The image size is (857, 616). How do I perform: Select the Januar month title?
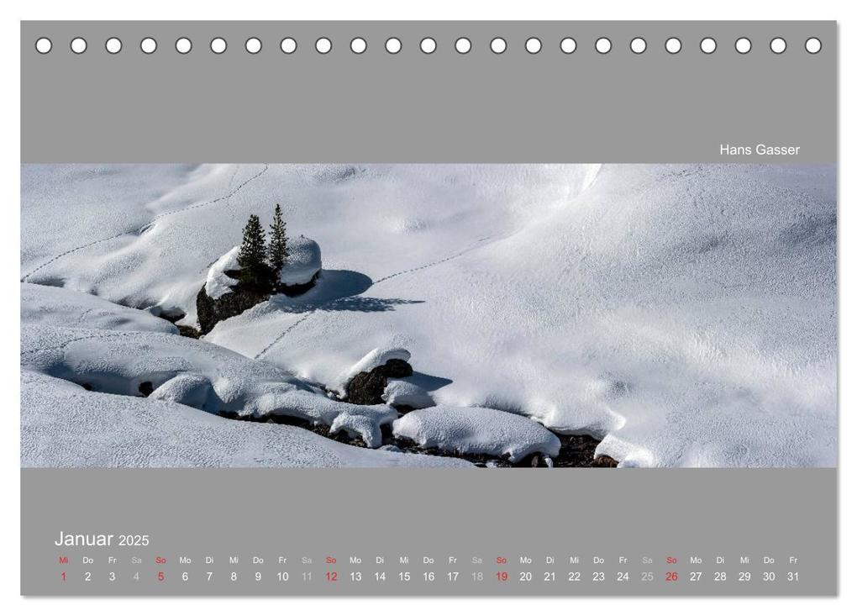click(84, 539)
